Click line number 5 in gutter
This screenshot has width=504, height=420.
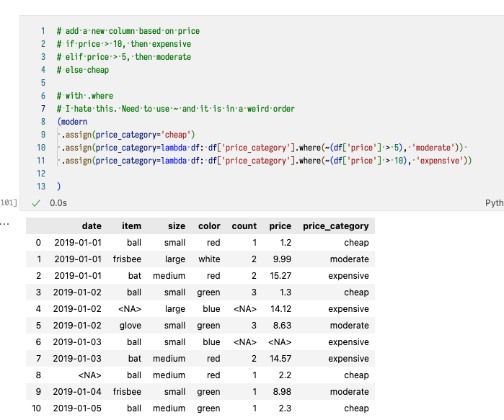tap(43, 83)
